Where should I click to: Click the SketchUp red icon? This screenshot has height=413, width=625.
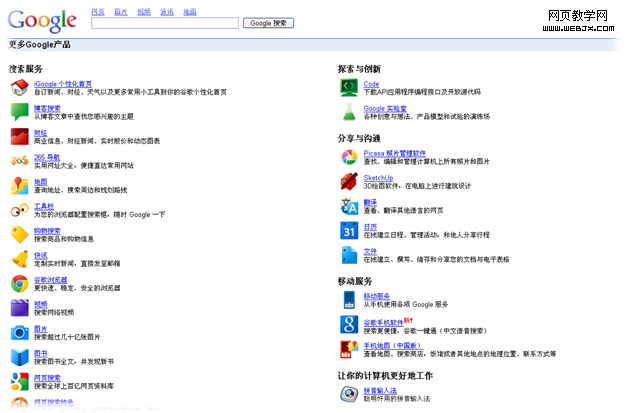[349, 181]
